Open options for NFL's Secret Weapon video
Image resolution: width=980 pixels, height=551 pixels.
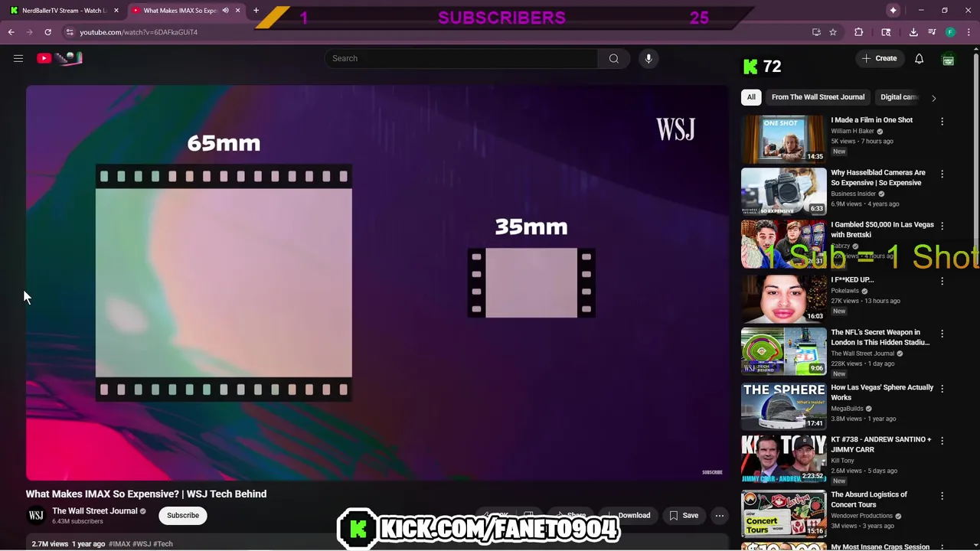click(x=942, y=334)
